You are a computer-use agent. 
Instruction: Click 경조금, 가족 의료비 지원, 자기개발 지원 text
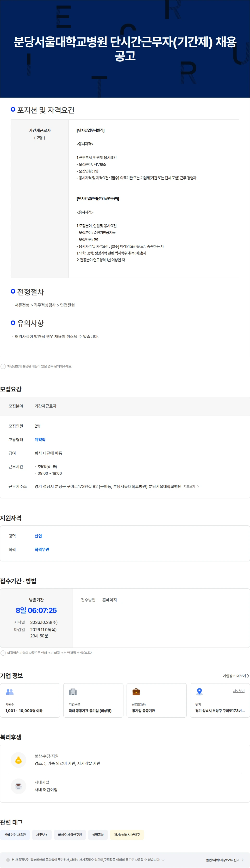click(x=67, y=763)
